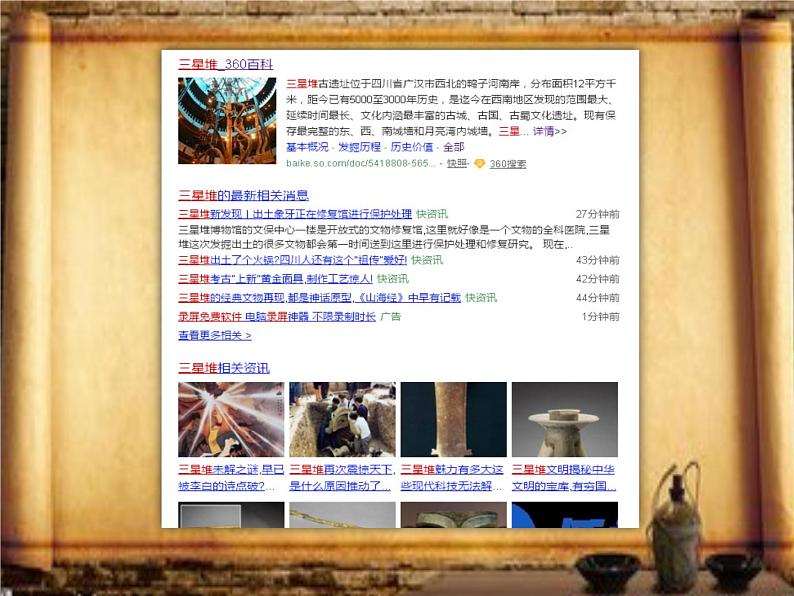This screenshot has width=794, height=596.
Task: Open the 详情>> link in the description
Action: point(549,131)
